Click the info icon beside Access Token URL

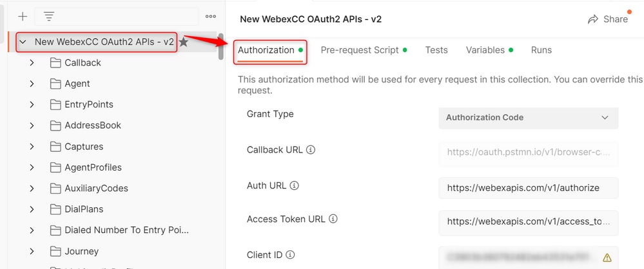pos(333,219)
